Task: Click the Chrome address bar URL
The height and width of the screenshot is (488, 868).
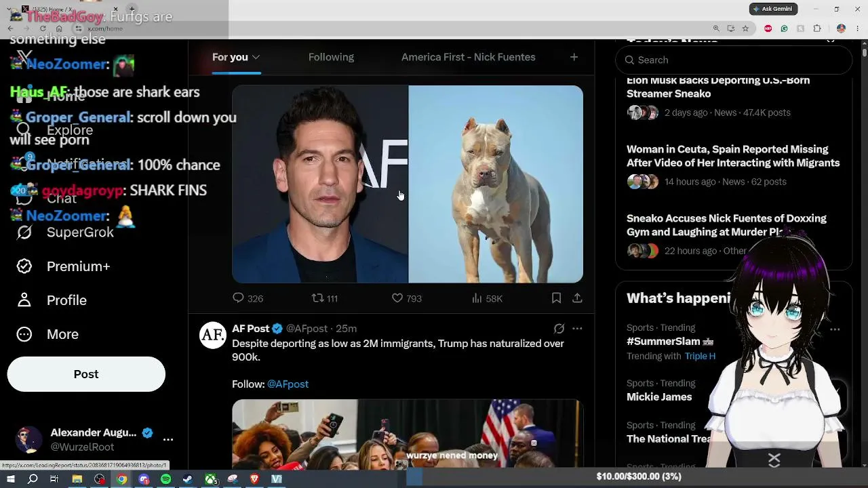Action: pos(106,28)
